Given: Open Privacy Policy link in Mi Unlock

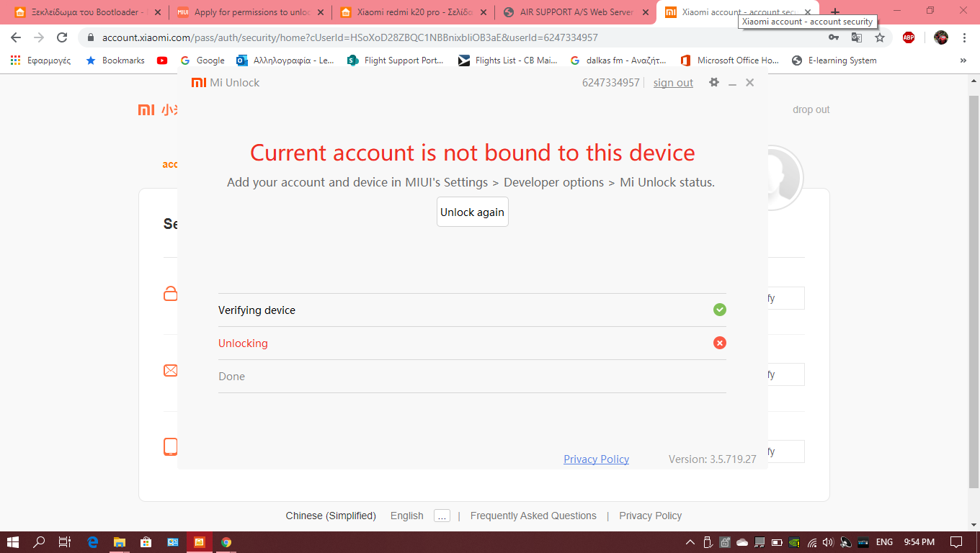Looking at the screenshot, I should [596, 459].
